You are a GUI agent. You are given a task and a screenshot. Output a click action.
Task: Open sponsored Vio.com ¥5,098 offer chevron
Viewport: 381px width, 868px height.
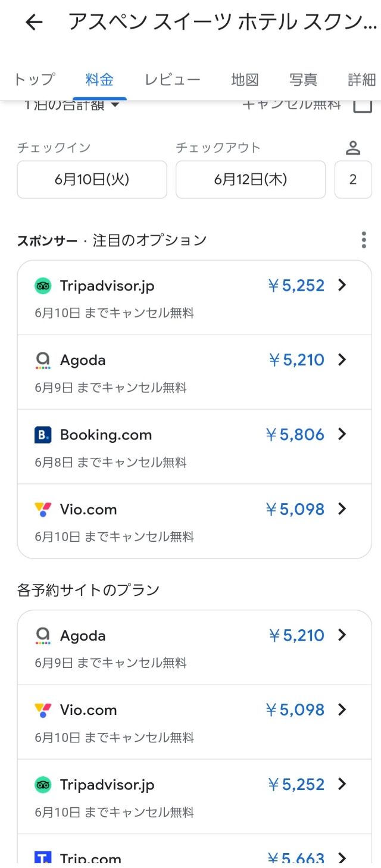click(342, 509)
